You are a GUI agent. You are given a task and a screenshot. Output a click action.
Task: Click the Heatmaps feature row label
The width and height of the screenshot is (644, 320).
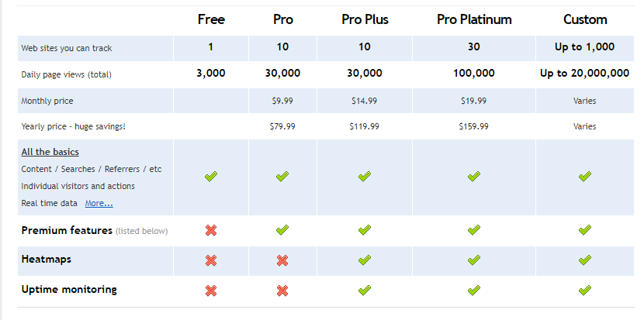[46, 260]
